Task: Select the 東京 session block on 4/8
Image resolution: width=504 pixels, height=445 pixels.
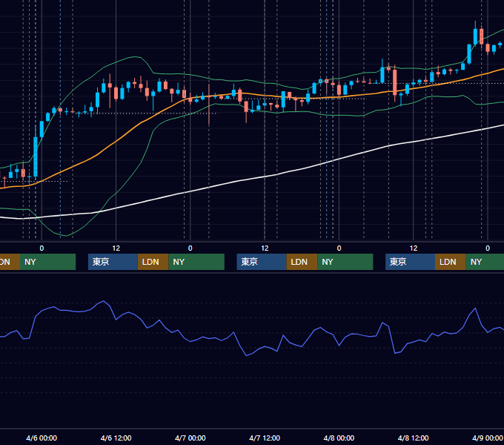Action: 410,262
